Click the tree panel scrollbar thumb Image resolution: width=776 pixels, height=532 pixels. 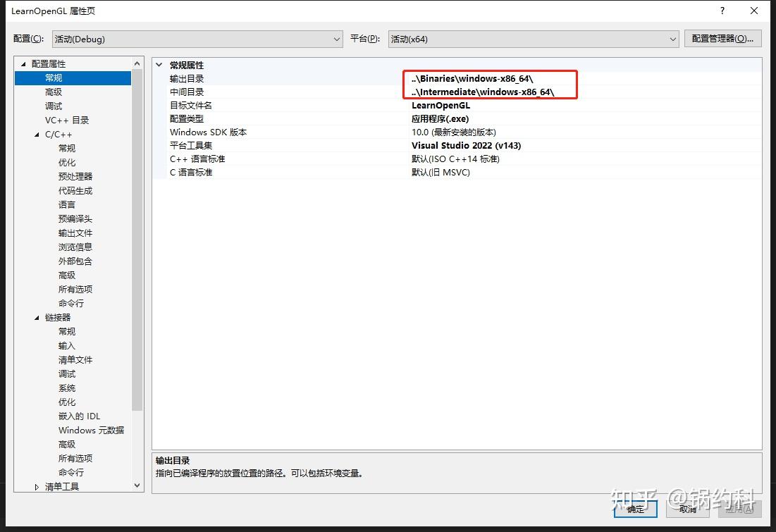(x=137, y=240)
